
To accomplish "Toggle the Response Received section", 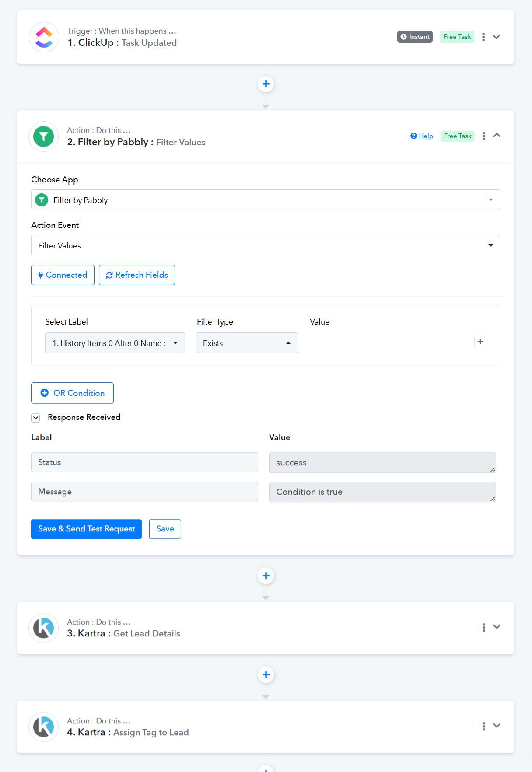I will pos(36,418).
